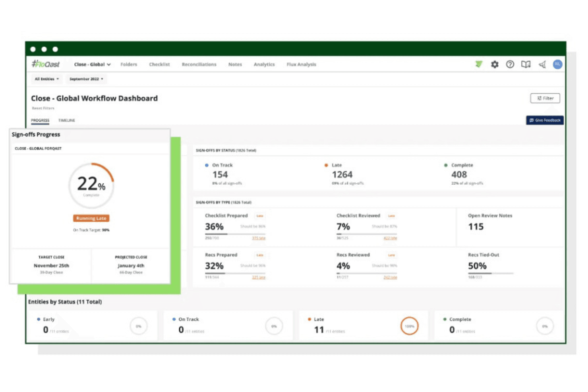
Task: Click the On Track sign-offs count 154
Action: point(220,175)
